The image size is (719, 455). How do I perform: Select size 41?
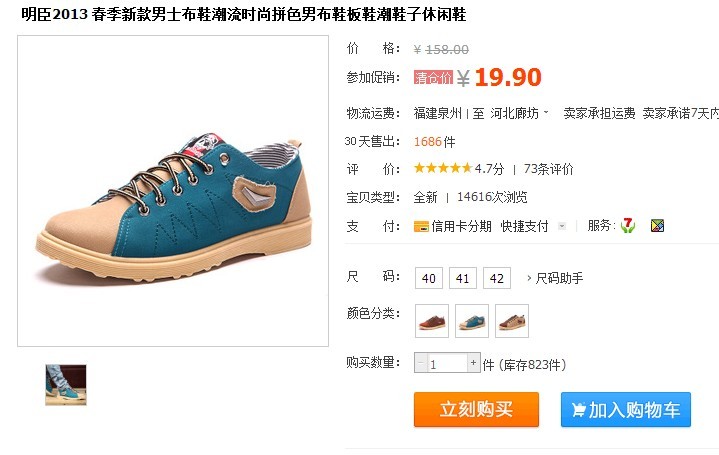tap(463, 278)
